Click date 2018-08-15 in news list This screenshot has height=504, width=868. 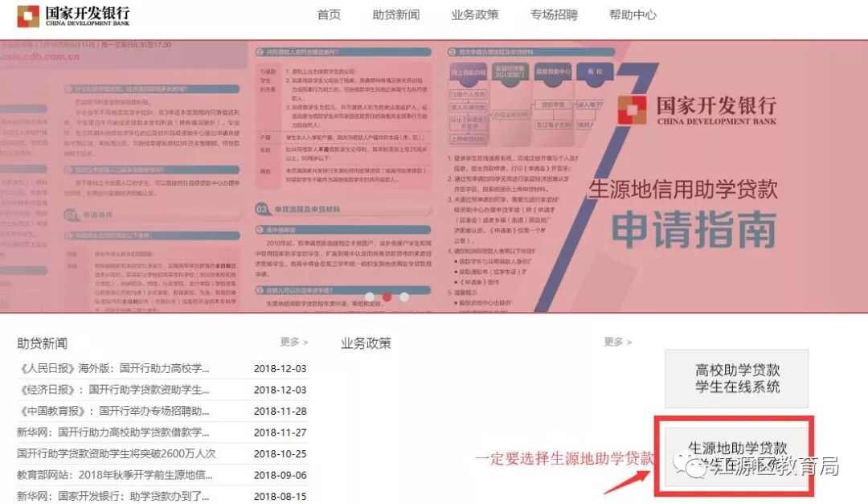(280, 496)
